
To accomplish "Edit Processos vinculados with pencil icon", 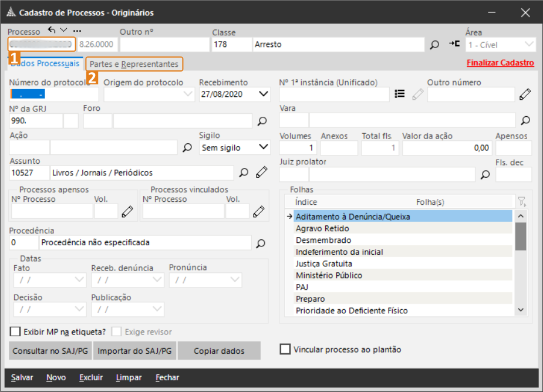I will coord(259,211).
